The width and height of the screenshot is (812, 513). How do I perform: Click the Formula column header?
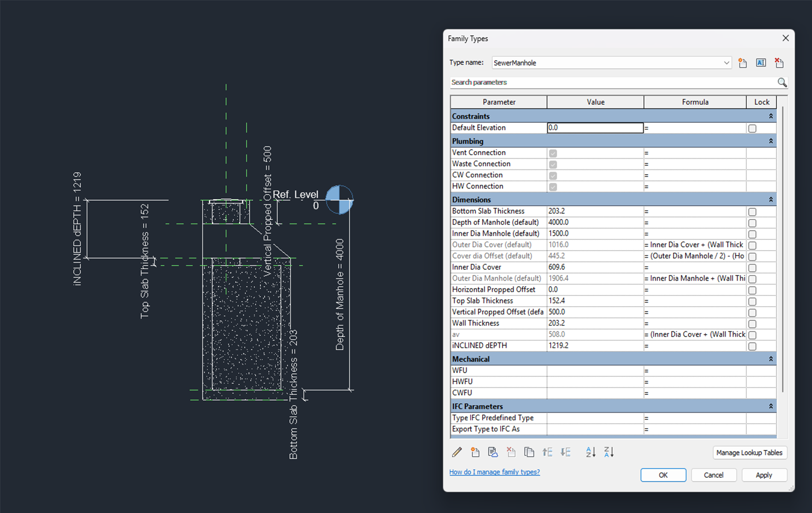[695, 102]
